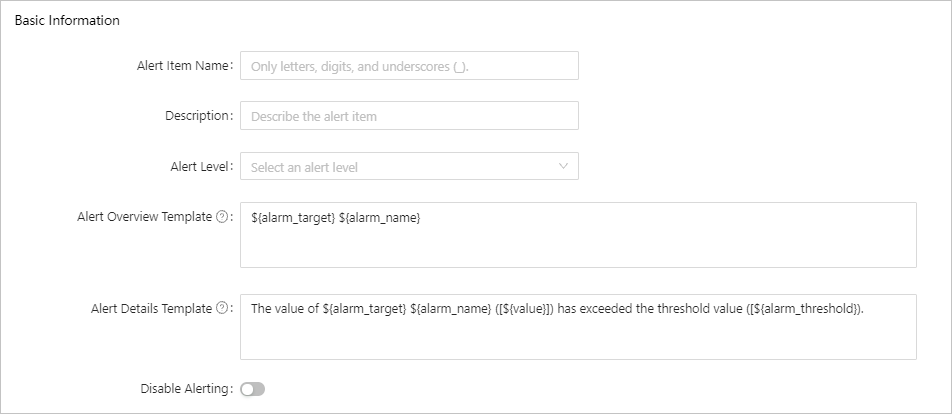This screenshot has width=952, height=414.
Task: Click the Alert Overview Template label
Action: (x=144, y=217)
